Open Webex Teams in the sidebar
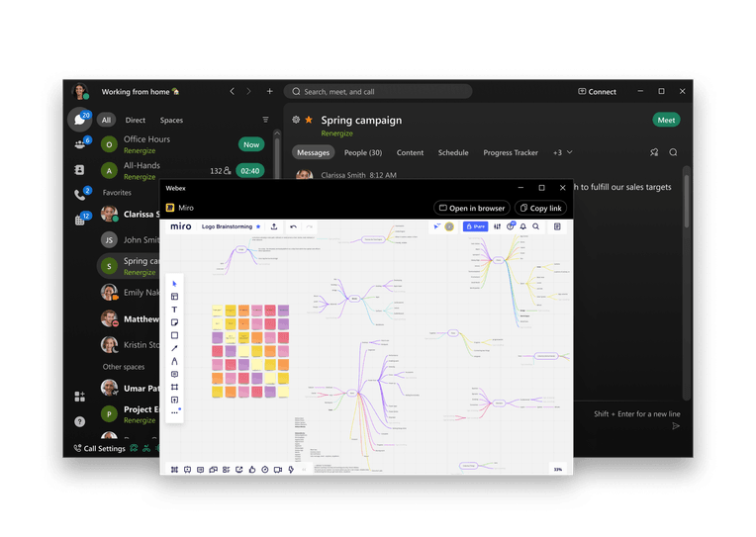 click(x=79, y=144)
